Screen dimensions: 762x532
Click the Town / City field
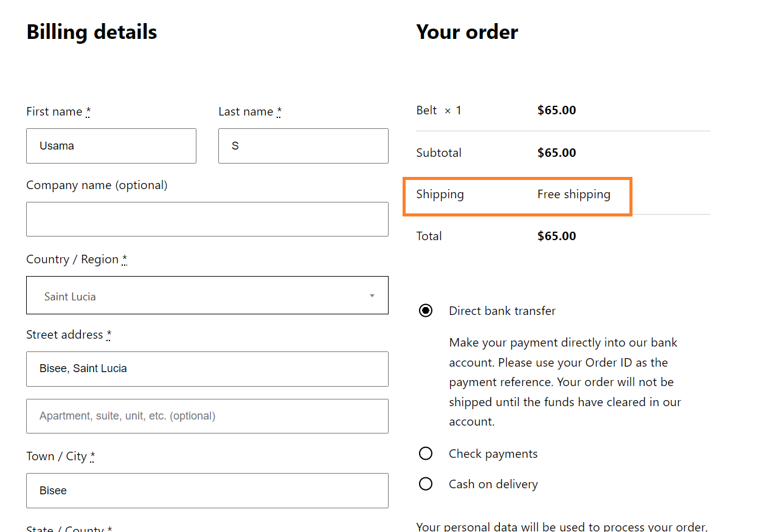point(207,491)
